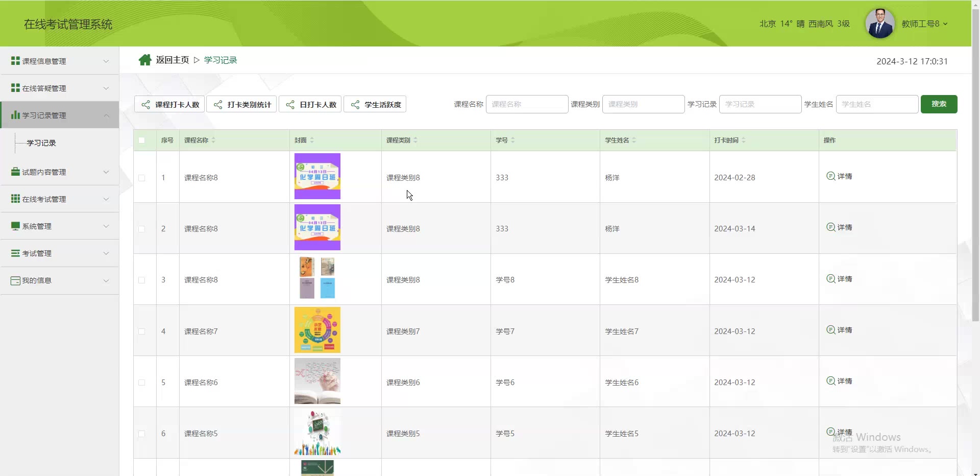The width and height of the screenshot is (980, 476).
Task: Open the 系统管理 sidebar menu
Action: click(x=60, y=226)
